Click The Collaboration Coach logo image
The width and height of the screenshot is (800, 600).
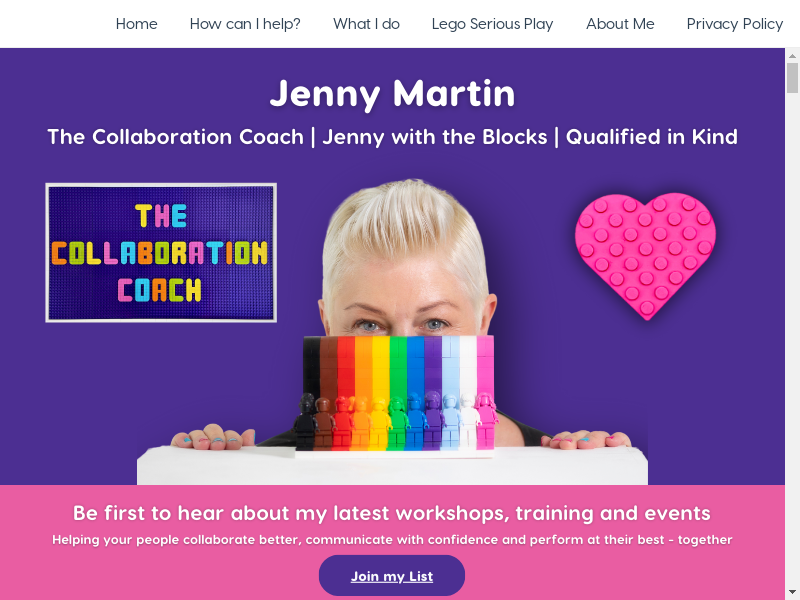[161, 253]
